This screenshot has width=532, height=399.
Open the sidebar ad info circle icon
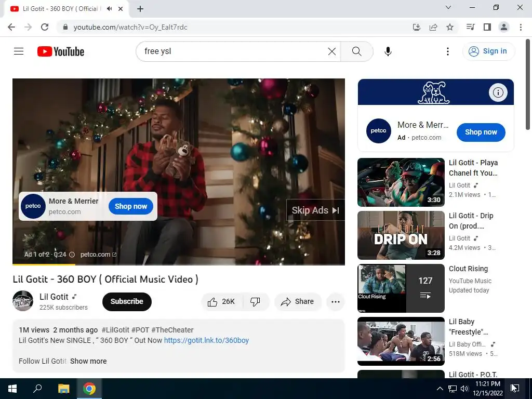click(x=498, y=92)
